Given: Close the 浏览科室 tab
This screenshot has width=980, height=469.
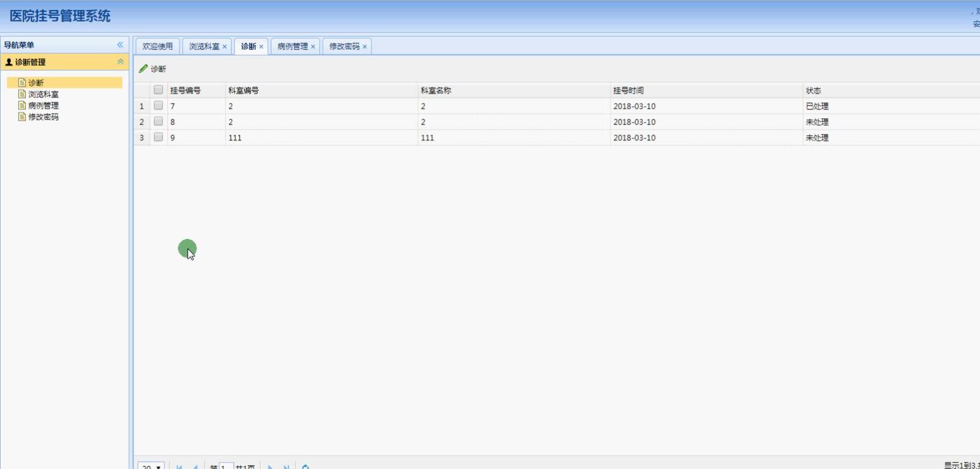Looking at the screenshot, I should click(225, 47).
